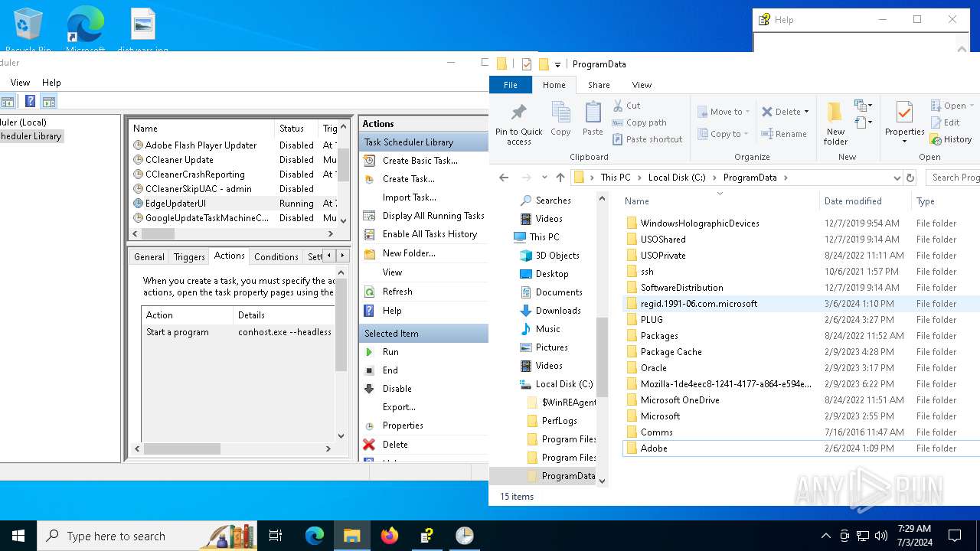Click the Copy ribbon icon
Screen dimensions: 980x551
560,119
